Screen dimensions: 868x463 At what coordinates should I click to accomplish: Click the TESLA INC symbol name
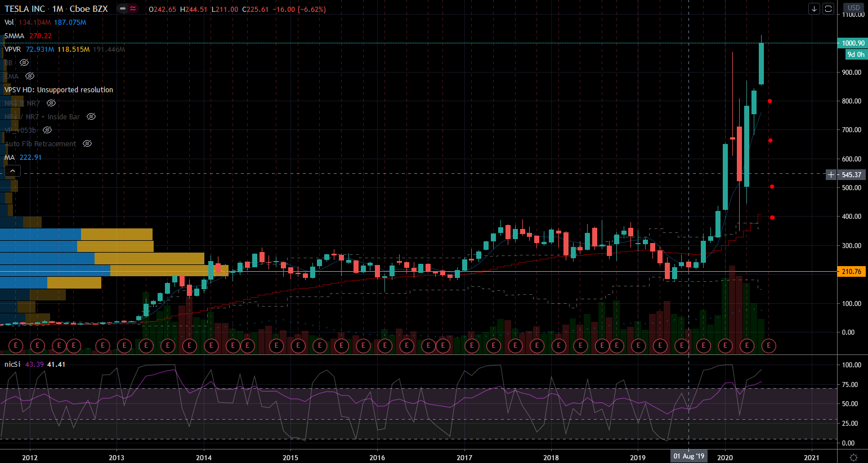(25, 9)
